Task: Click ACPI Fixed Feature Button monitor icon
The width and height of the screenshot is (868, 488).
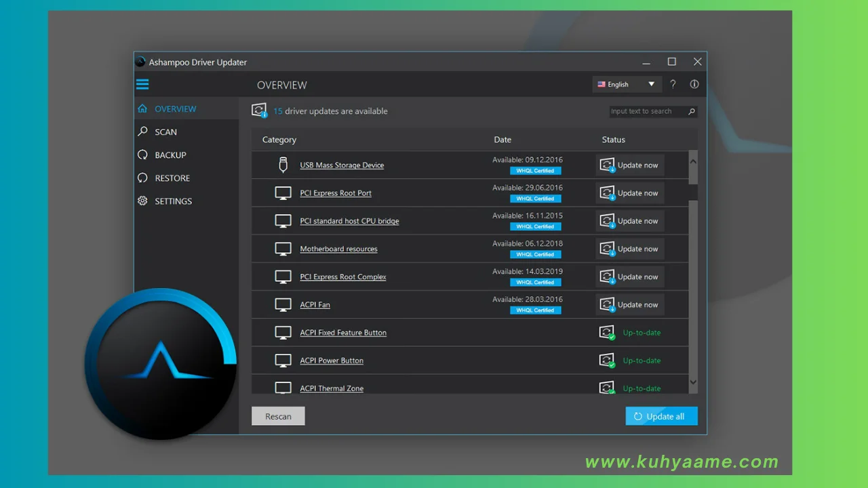Action: click(x=283, y=333)
